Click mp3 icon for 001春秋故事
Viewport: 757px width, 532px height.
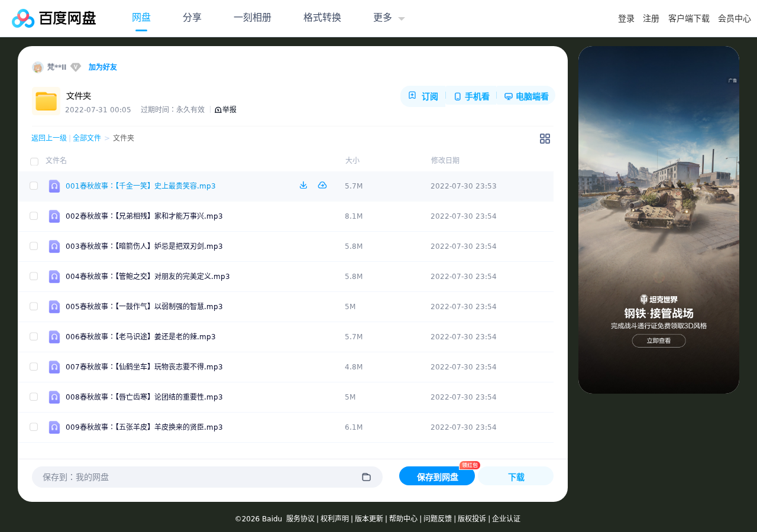point(54,186)
